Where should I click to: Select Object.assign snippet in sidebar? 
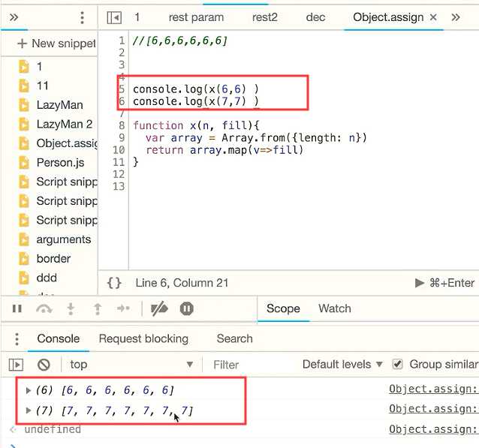coord(67,143)
